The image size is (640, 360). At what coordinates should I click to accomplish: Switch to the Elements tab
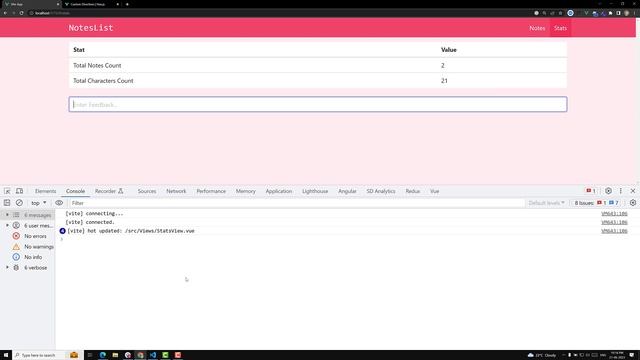coord(45,191)
